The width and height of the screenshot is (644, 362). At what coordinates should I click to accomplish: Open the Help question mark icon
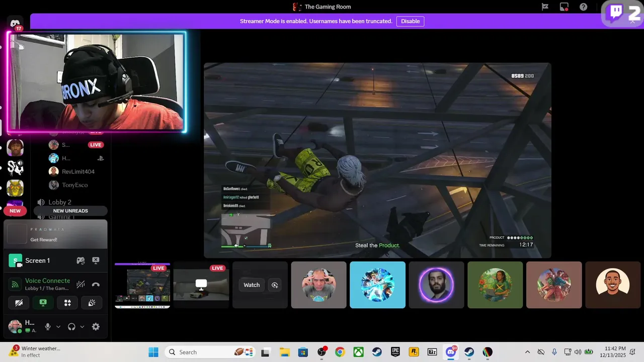coord(583,7)
